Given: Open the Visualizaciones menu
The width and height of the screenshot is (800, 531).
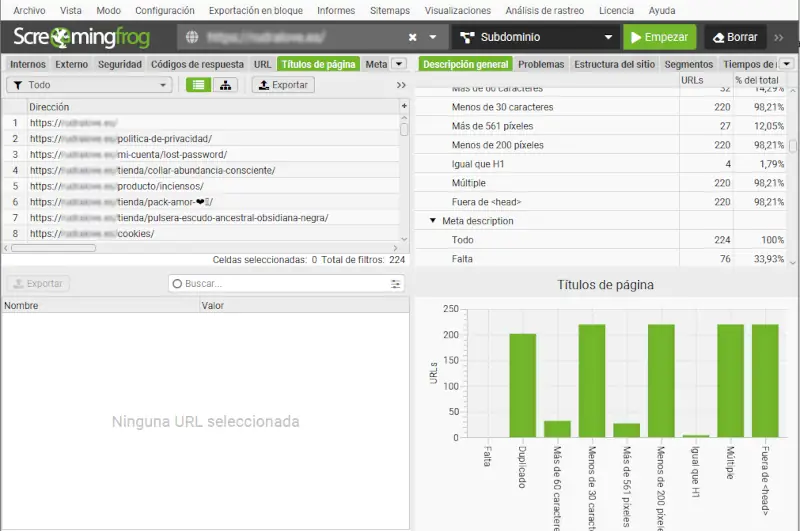Looking at the screenshot, I should click(x=458, y=10).
